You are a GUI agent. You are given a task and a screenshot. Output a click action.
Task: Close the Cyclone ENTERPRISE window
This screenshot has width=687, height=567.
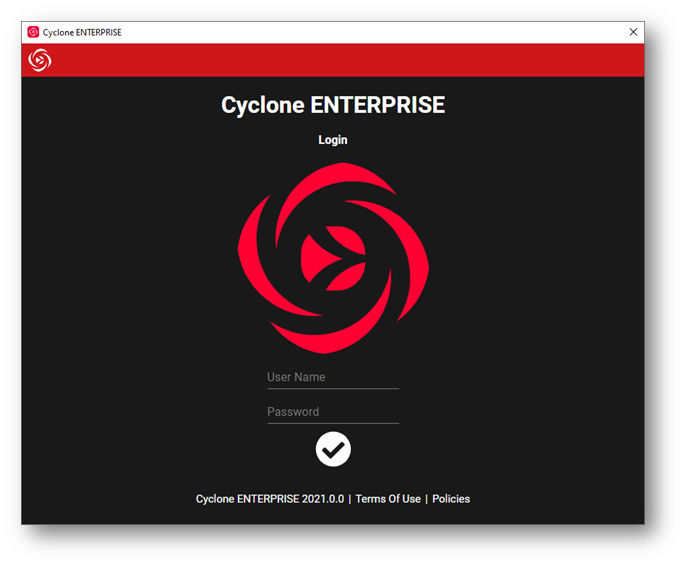pos(632,32)
